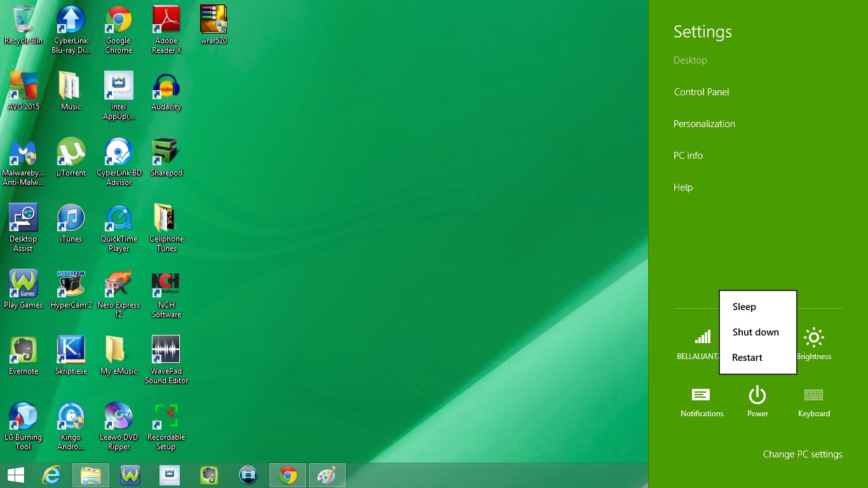
Task: Click the Change PC settings link
Action: click(803, 454)
